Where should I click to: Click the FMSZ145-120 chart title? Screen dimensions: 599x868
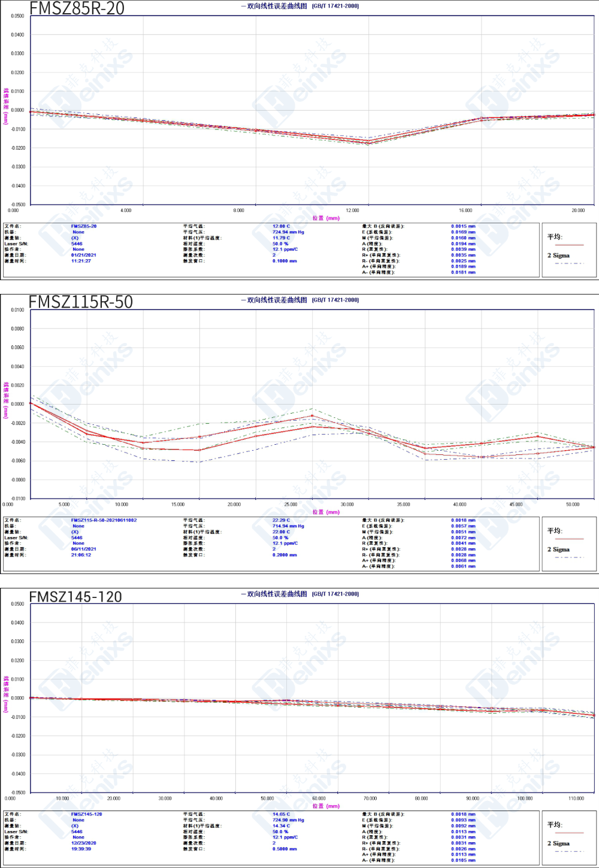[75, 597]
